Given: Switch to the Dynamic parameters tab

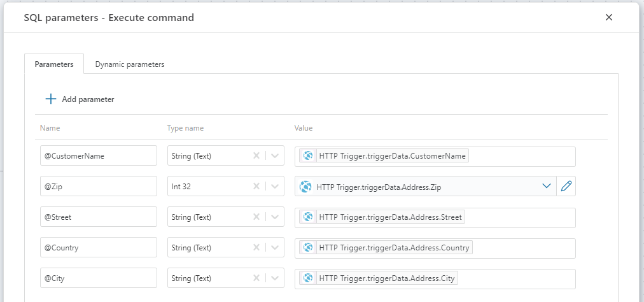Looking at the screenshot, I should [x=130, y=64].
